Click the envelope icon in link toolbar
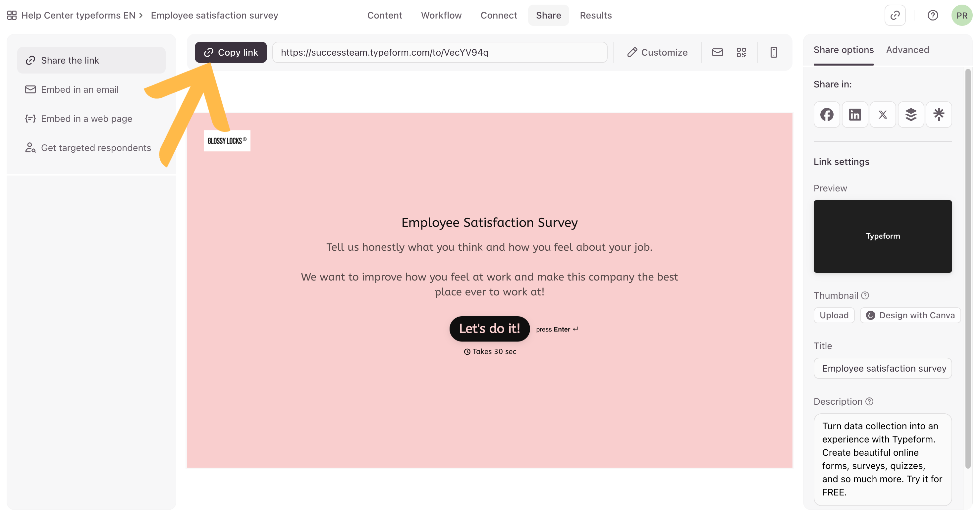The width and height of the screenshot is (980, 516). click(x=717, y=52)
